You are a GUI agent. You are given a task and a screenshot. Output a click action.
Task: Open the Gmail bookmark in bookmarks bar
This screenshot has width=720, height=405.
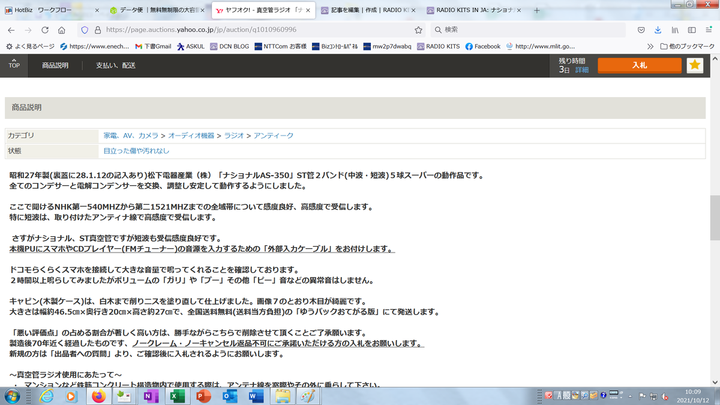pyautogui.click(x=154, y=46)
